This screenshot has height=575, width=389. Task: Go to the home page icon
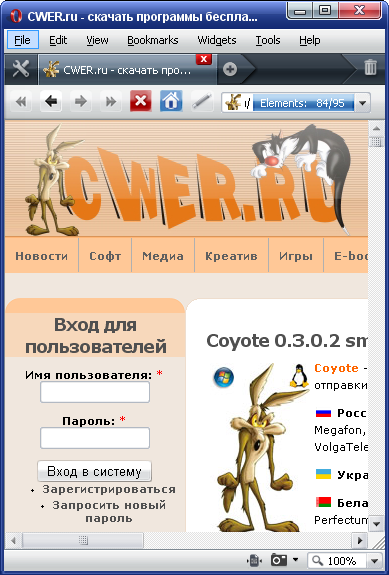(171, 101)
